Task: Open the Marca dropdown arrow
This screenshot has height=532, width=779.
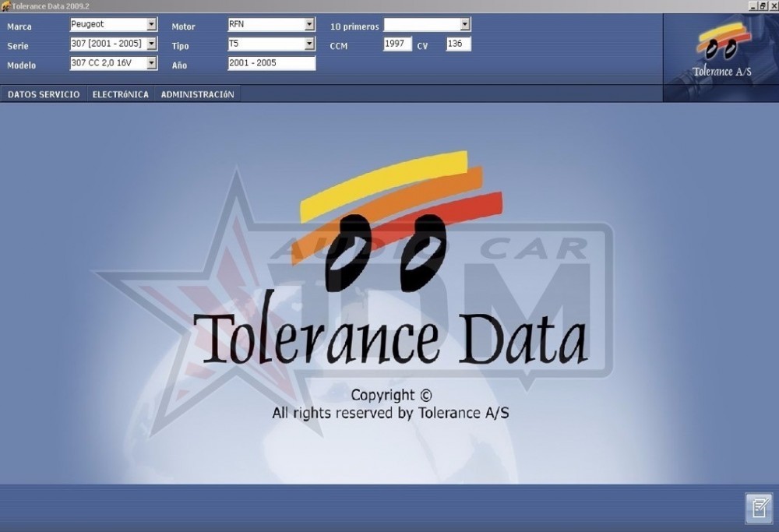Action: pyautogui.click(x=152, y=24)
